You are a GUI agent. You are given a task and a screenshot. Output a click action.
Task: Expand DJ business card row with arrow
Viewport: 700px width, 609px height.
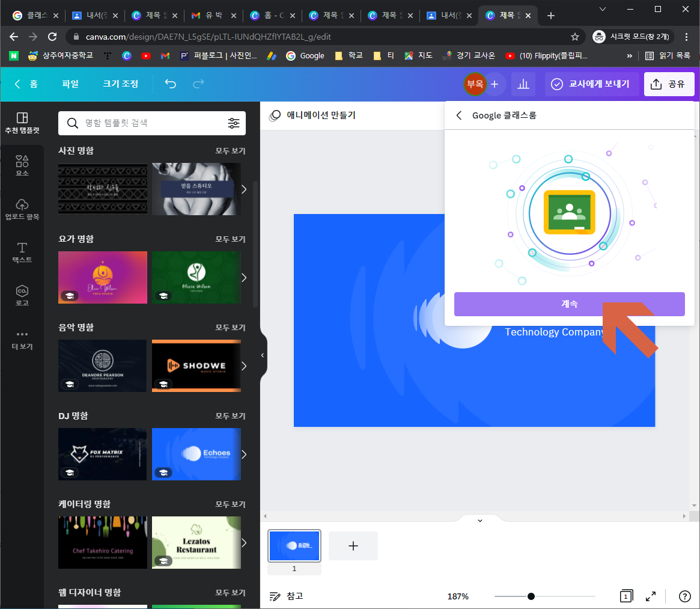[244, 454]
